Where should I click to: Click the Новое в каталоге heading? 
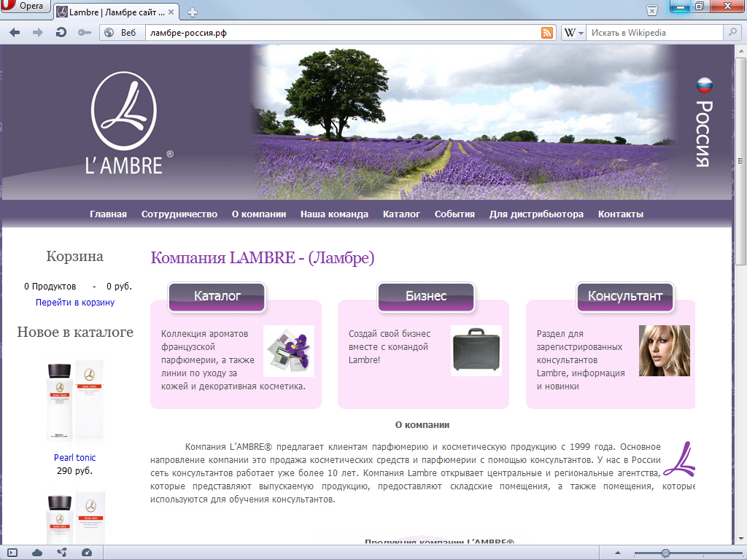pyautogui.click(x=75, y=332)
